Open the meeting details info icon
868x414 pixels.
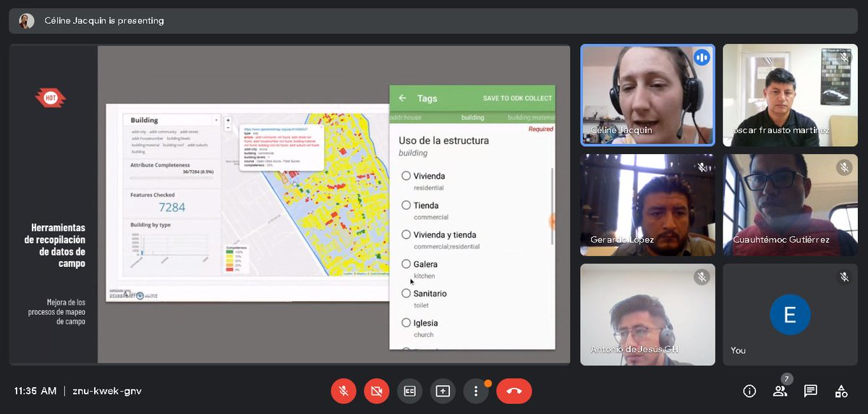[749, 391]
